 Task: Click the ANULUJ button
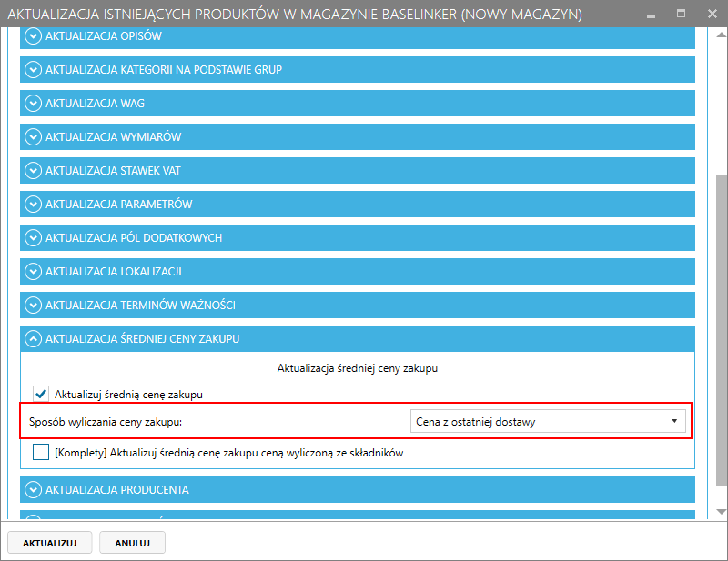[132, 543]
